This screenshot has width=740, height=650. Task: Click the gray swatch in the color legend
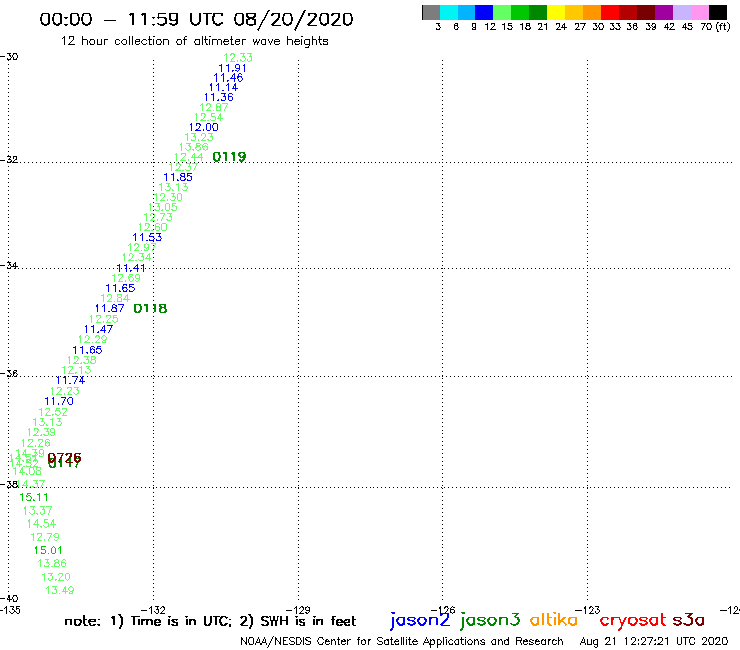(431, 12)
